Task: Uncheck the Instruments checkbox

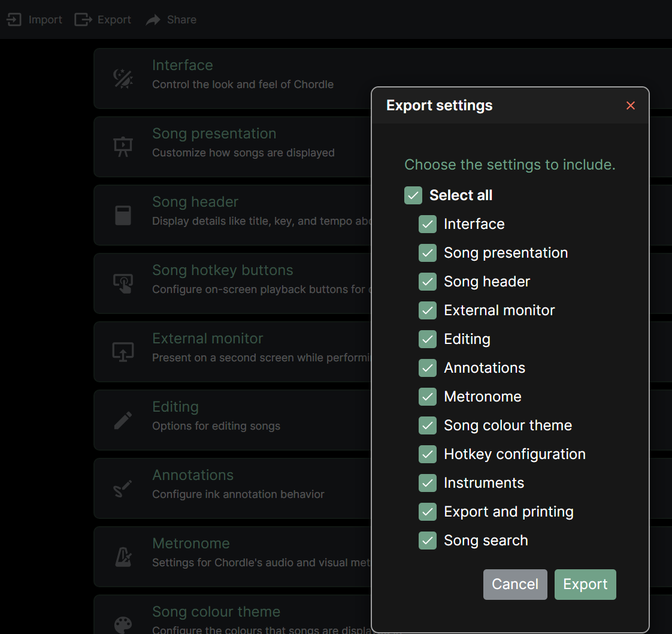Action: click(428, 482)
